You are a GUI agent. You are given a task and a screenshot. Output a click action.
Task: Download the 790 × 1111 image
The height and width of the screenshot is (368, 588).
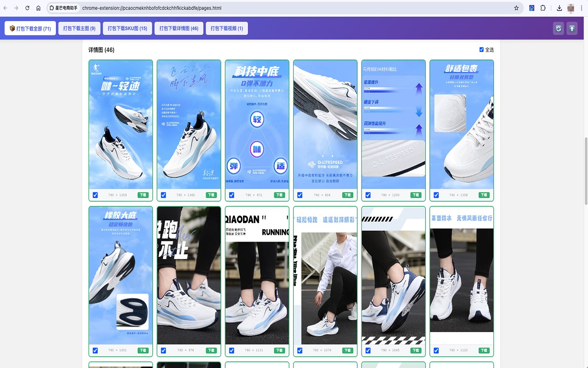coord(279,351)
